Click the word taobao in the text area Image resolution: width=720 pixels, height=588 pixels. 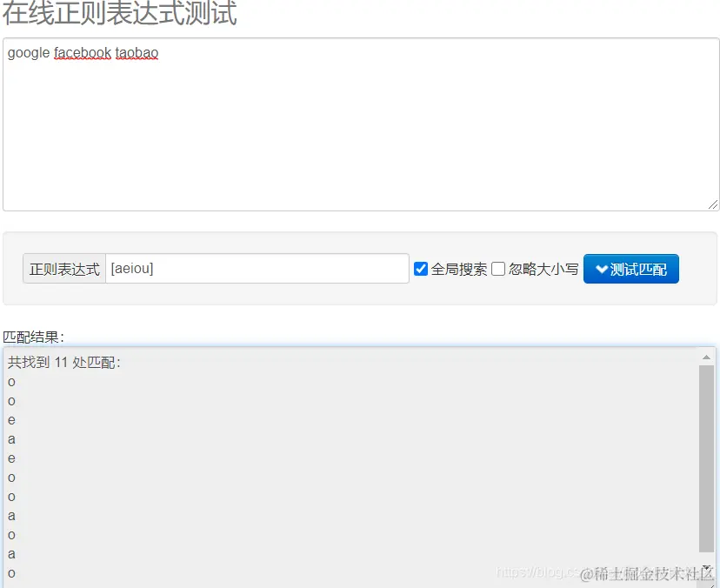[x=137, y=53]
